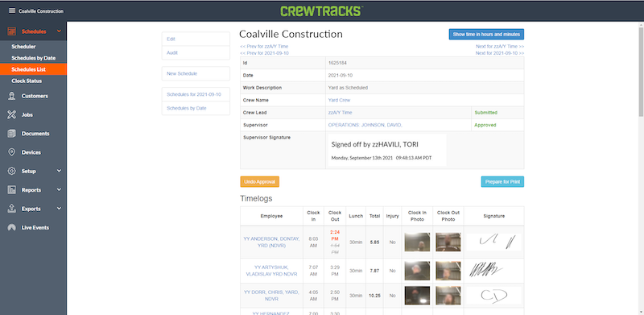Image resolution: width=644 pixels, height=315 pixels.
Task: Click Dorr's total 10.25
Action: 374,296
